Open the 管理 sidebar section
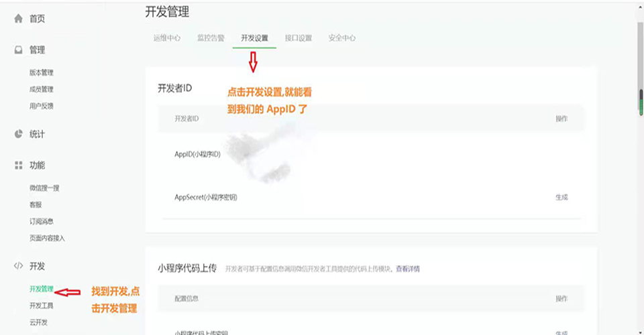The height and width of the screenshot is (335, 644). point(37,50)
